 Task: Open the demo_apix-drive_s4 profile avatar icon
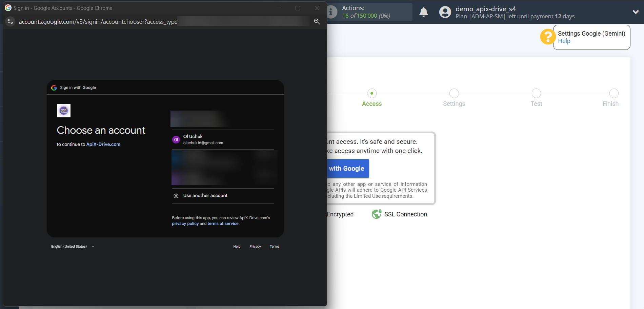coord(445,12)
